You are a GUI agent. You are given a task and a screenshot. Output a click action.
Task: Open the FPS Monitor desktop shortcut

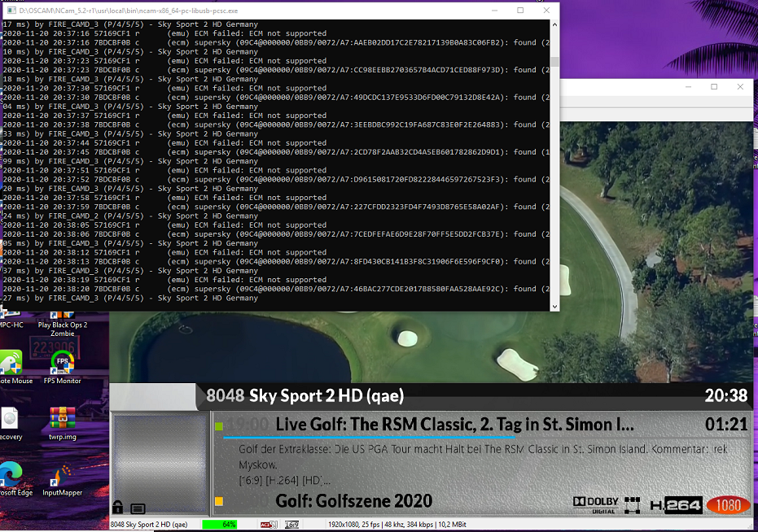[x=63, y=367]
